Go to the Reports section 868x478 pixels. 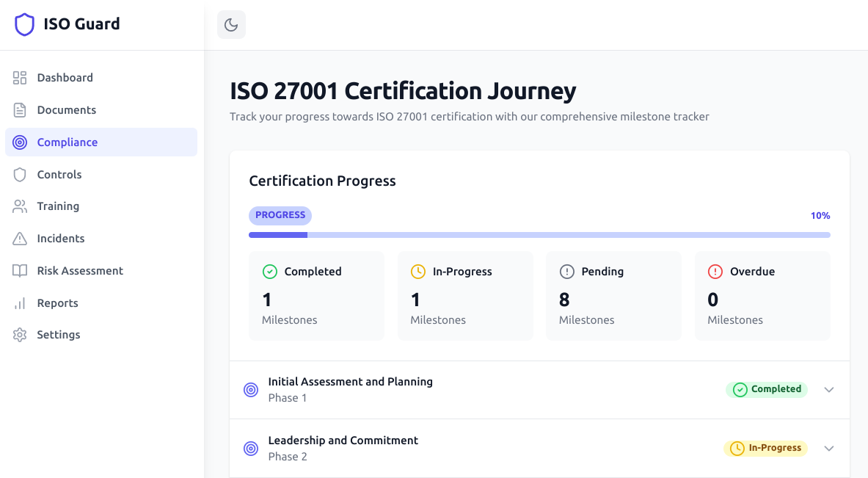57,303
